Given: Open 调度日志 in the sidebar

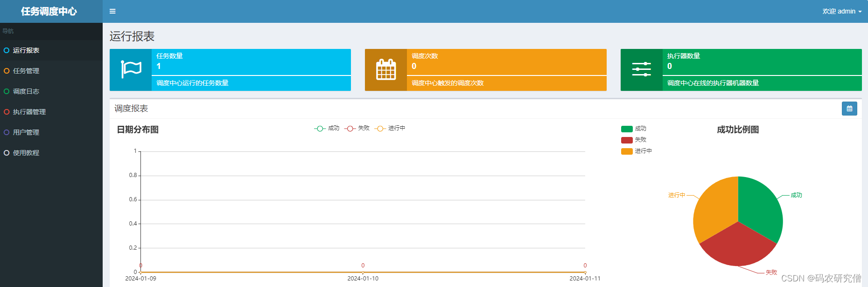Looking at the screenshot, I should tap(51, 91).
